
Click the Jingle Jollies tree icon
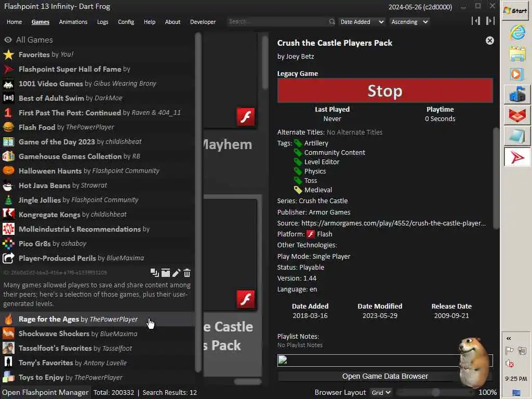[x=8, y=200]
